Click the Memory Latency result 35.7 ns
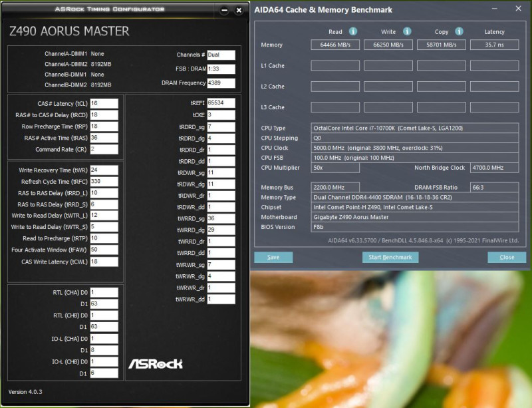The height and width of the screenshot is (408, 532). (494, 45)
